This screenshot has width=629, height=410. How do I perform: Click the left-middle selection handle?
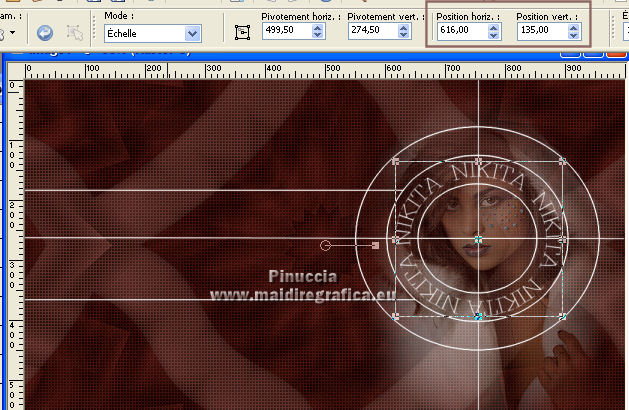(x=396, y=240)
